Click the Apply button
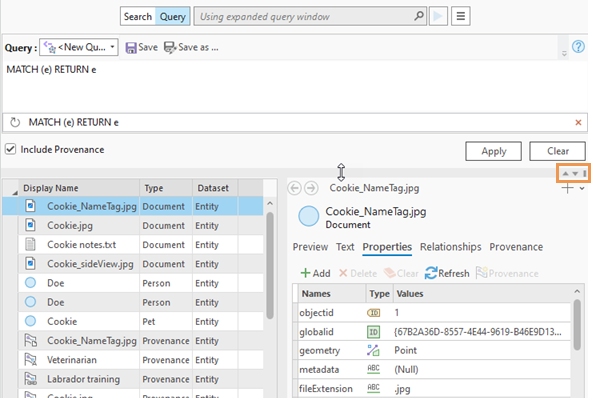This screenshot has height=398, width=591. [x=493, y=151]
